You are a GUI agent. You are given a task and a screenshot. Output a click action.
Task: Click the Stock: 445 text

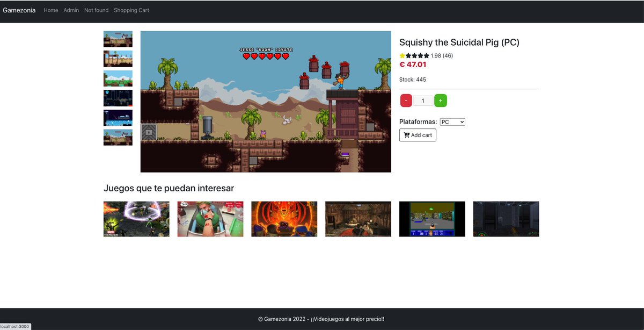coord(413,80)
